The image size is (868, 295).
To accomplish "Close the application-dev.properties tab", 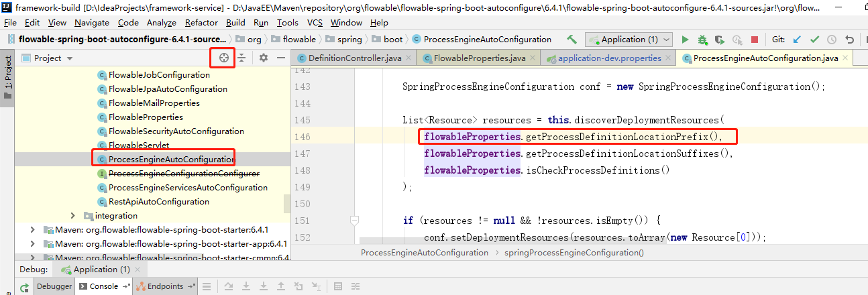I will pos(669,58).
